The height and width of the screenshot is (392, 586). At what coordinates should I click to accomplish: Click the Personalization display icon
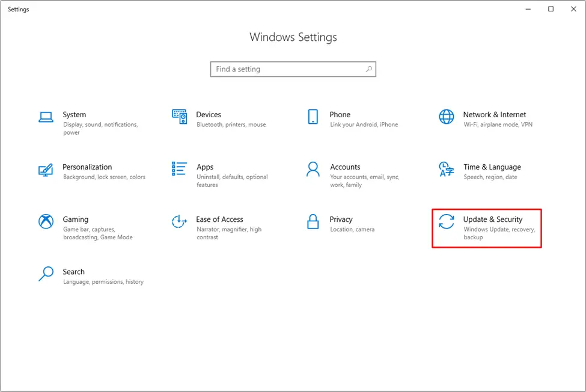[45, 169]
